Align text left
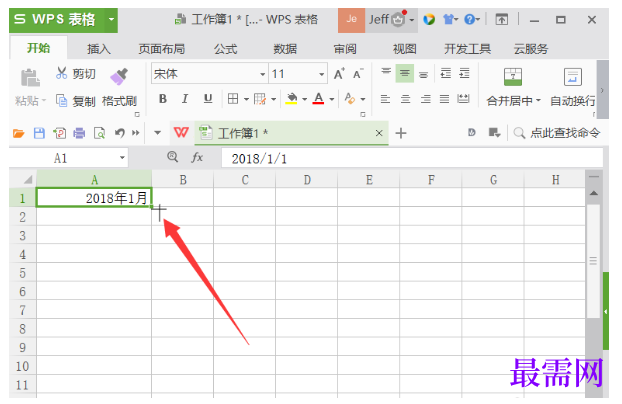622x404 pixels. click(x=385, y=99)
